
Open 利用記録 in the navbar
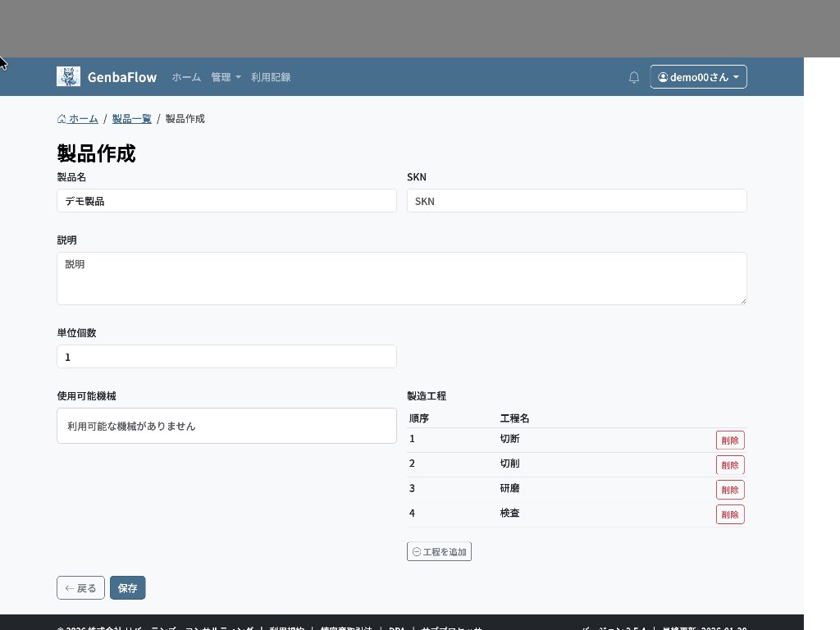[x=271, y=77]
